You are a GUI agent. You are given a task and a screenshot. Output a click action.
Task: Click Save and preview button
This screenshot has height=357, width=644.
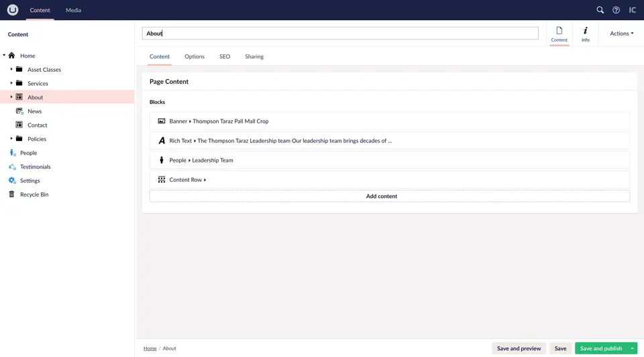pos(519,348)
